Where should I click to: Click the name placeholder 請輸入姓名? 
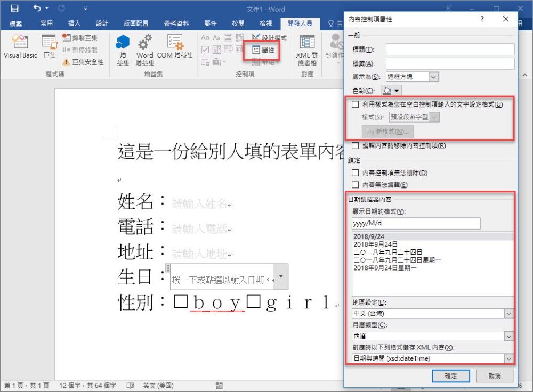point(199,203)
